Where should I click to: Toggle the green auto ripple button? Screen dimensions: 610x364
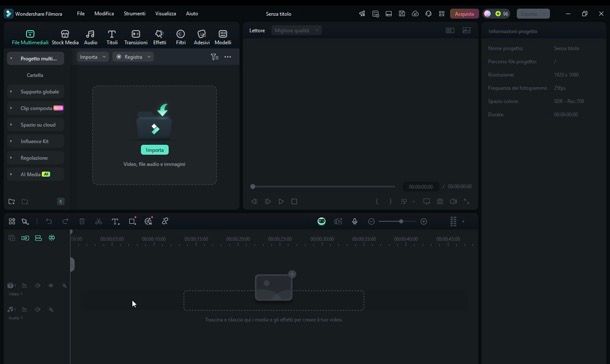(321, 221)
